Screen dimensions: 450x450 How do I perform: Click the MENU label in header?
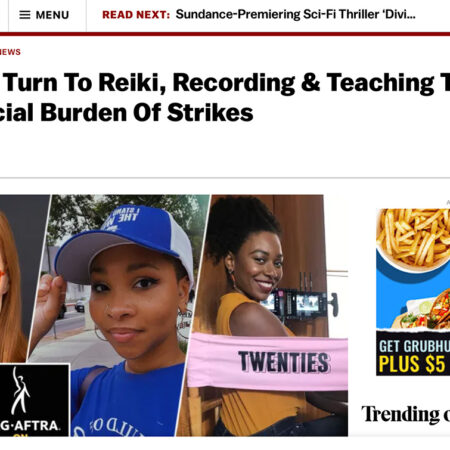[x=52, y=15]
